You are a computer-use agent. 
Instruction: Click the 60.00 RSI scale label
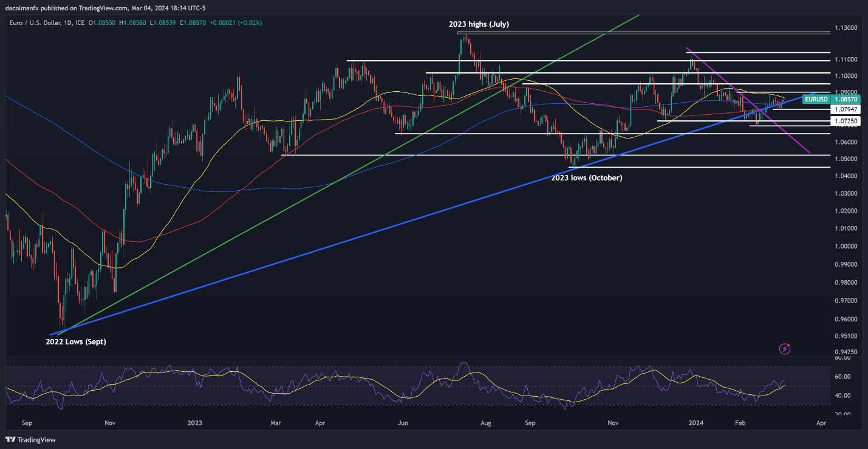click(844, 377)
